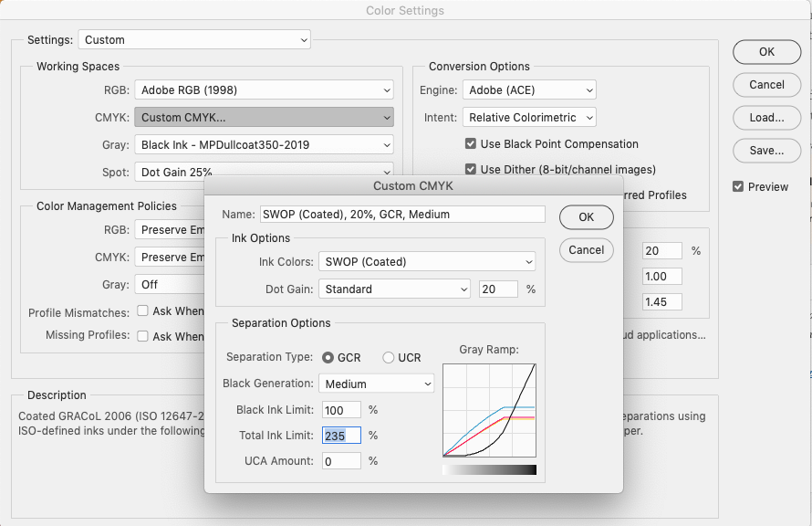
Task: Open the Dot Gain dropdown
Action: click(x=394, y=289)
